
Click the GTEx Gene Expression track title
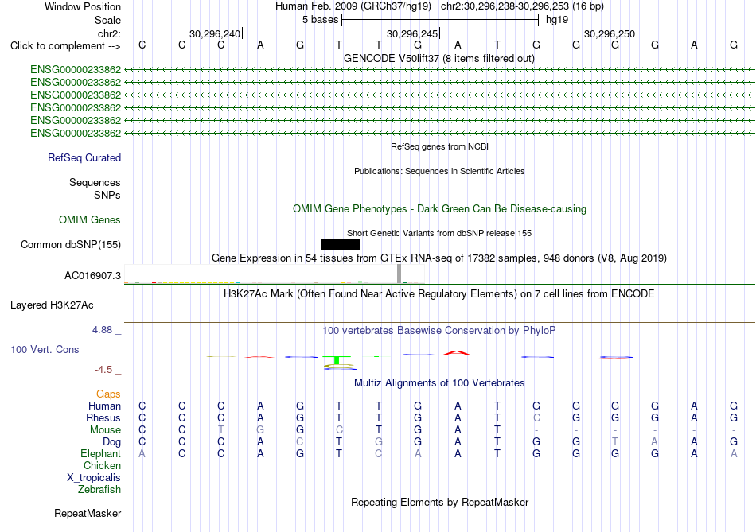pos(439,258)
